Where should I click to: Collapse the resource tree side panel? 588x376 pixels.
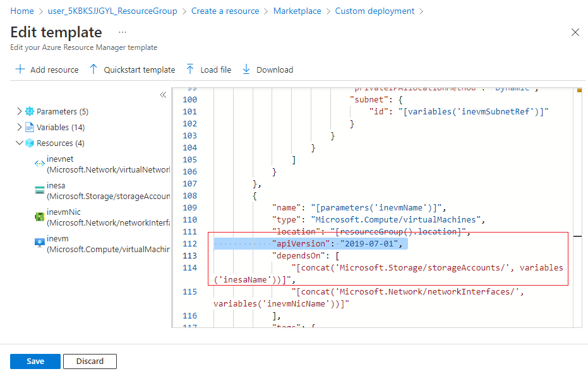[x=163, y=95]
